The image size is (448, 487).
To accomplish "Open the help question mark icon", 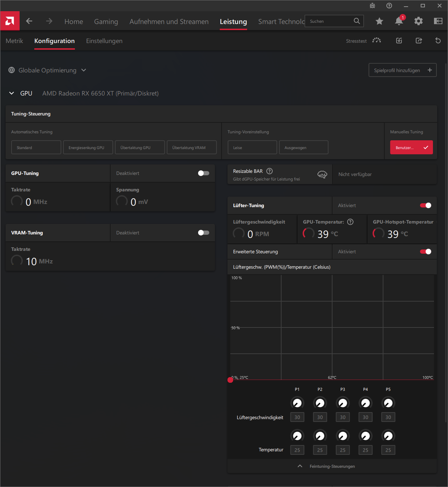I will (x=389, y=6).
